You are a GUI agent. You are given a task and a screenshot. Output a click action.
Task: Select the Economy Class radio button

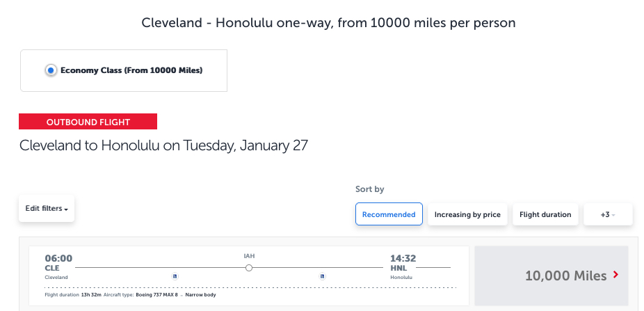click(51, 70)
